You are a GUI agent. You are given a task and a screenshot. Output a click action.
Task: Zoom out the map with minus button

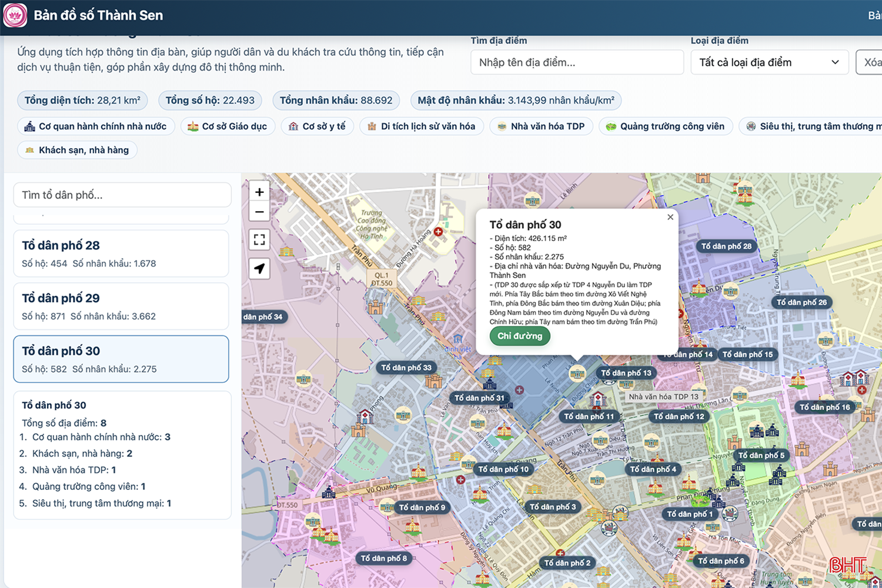(259, 212)
